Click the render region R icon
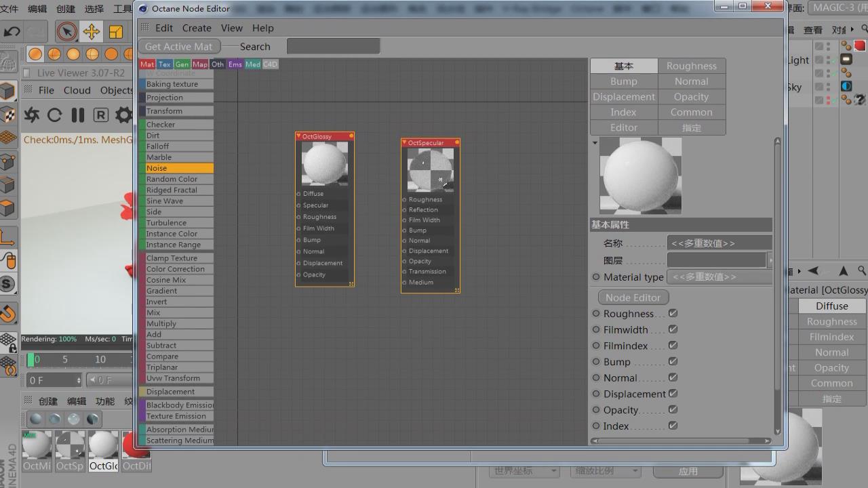868x488 pixels. [x=100, y=115]
